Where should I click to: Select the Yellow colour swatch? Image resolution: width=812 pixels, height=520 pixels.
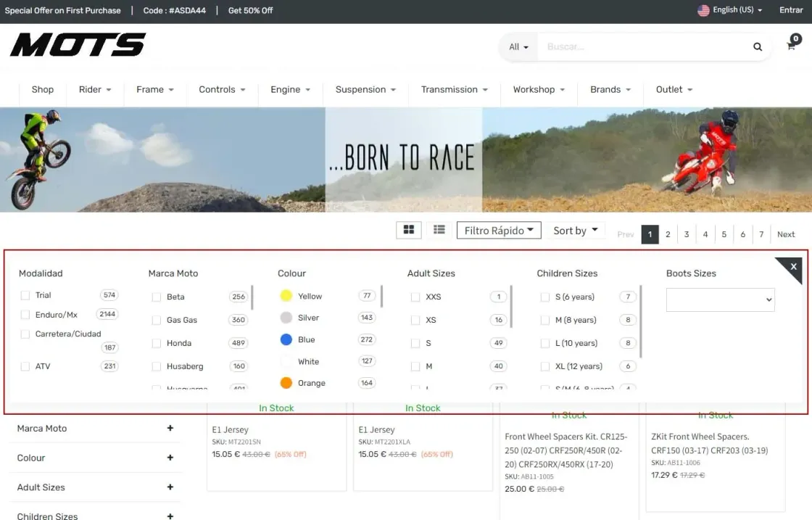(286, 296)
